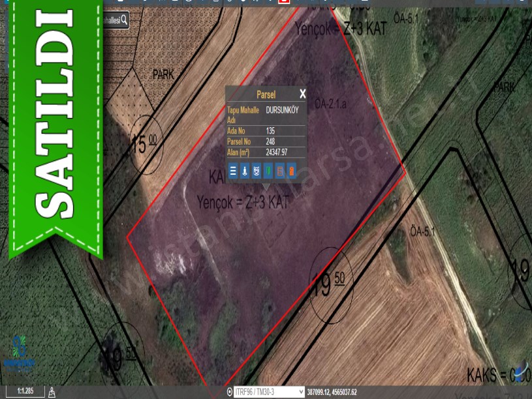Click the scale icon next to 1:1.285
The image size is (532, 399).
pyautogui.click(x=52, y=392)
